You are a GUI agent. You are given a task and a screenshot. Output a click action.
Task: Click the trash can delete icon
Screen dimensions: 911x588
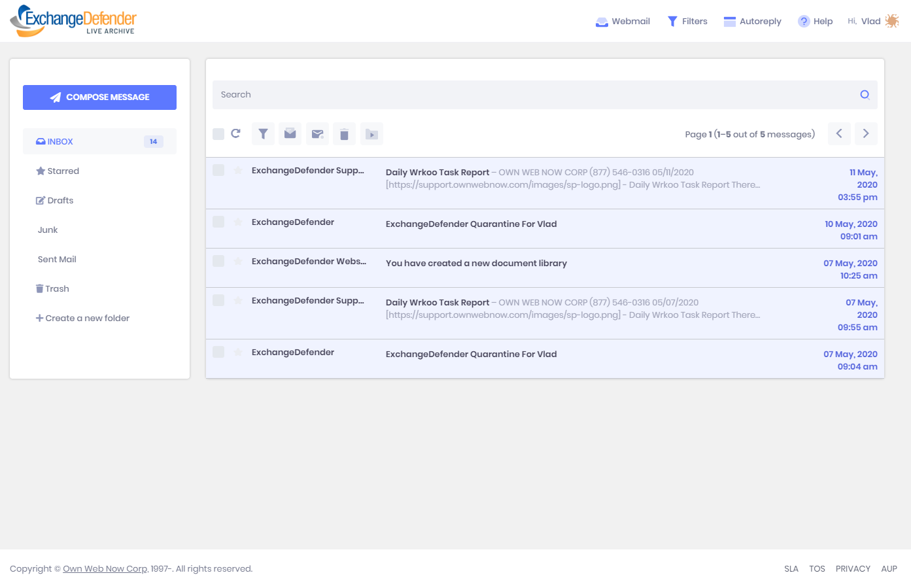[344, 134]
